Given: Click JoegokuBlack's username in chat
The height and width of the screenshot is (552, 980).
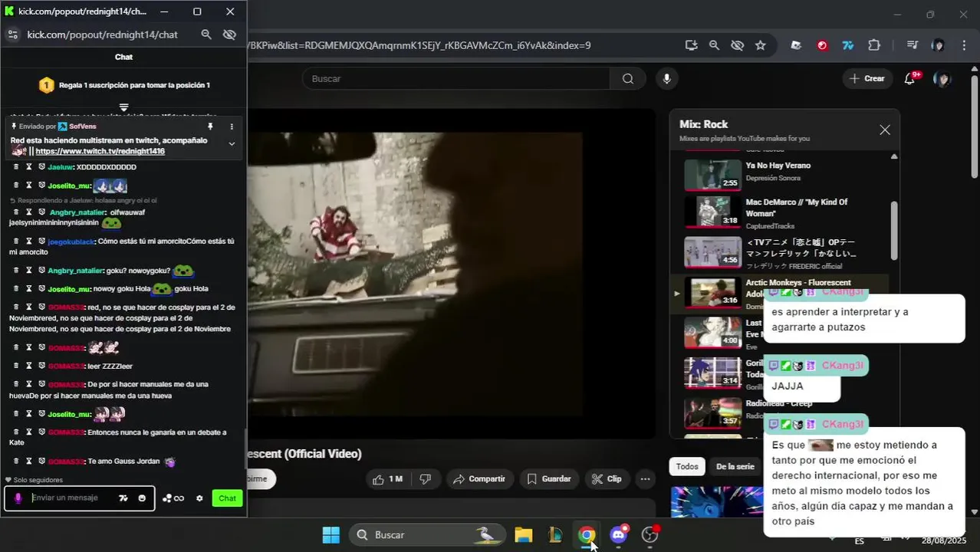Looking at the screenshot, I should tap(71, 242).
